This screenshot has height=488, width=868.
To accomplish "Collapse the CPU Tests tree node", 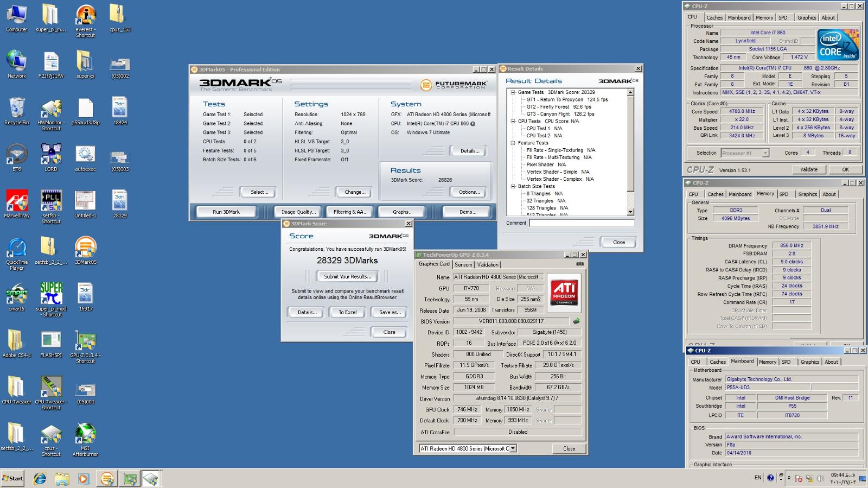I will pos(513,121).
